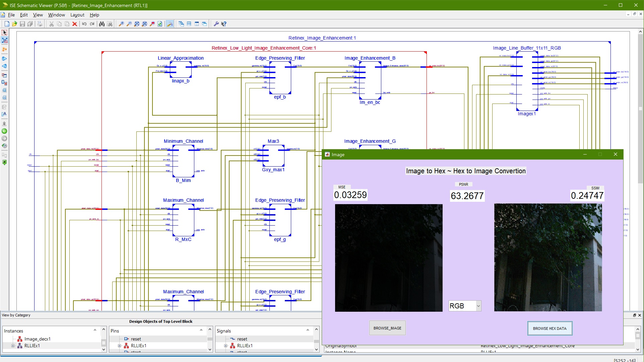Tile windows horizontally with the toolbar icon
The width and height of the screenshot is (644, 362).
[189, 24]
